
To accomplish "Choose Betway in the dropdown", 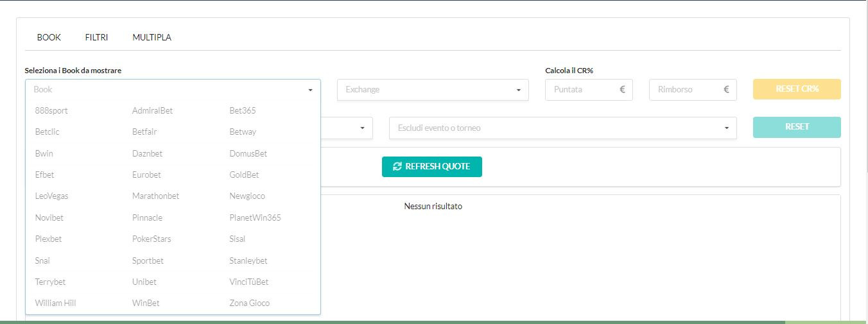I will point(243,132).
